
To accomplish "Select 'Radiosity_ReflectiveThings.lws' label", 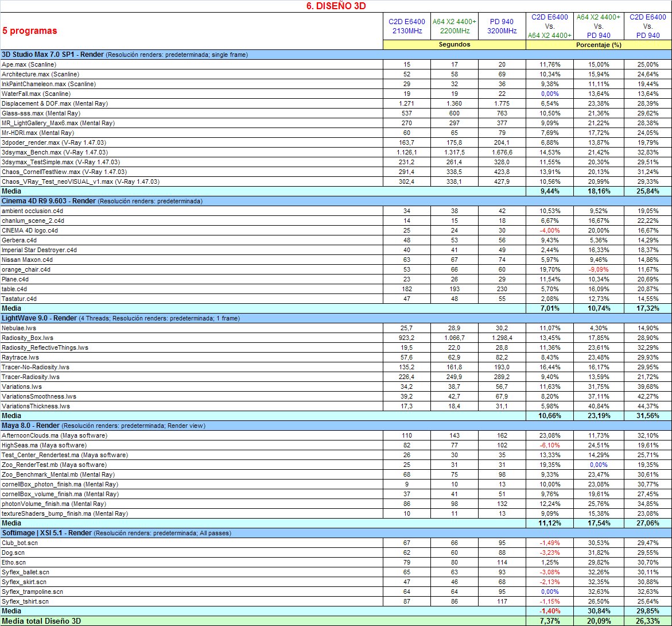I will (x=45, y=347).
